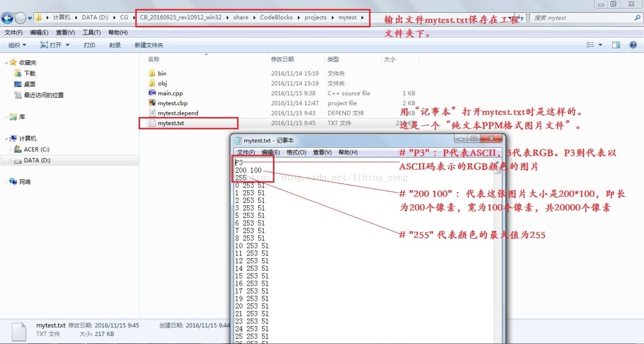
Task: Open 文件(F) menu in Notepad
Action: [x=246, y=152]
